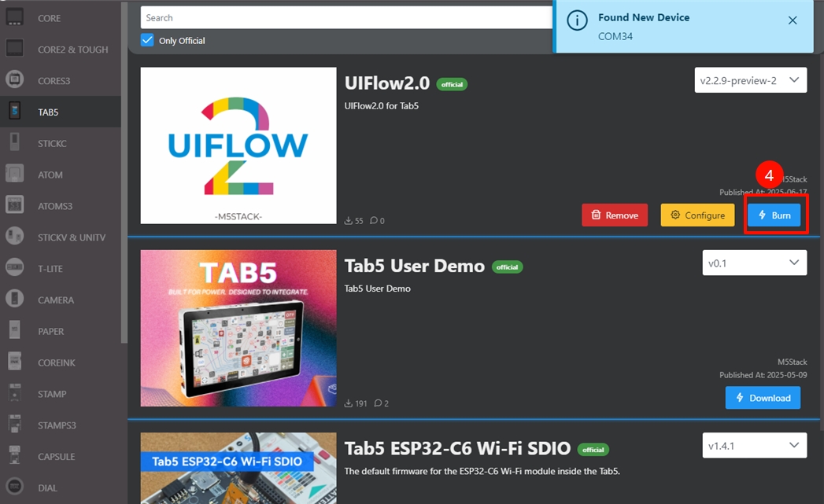The height and width of the screenshot is (504, 824).
Task: Open the Tab5 User Demo thumbnail
Action: (x=238, y=328)
